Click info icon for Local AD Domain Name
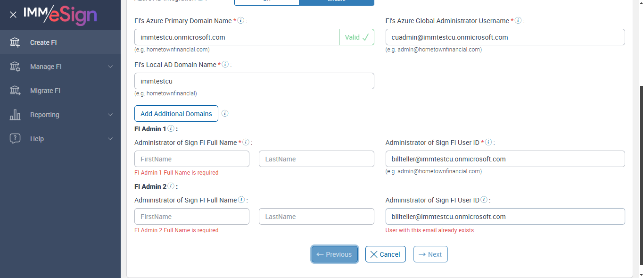The image size is (644, 278). click(225, 65)
